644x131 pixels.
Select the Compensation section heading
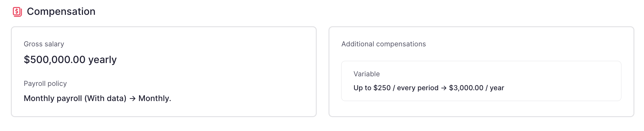click(x=61, y=11)
